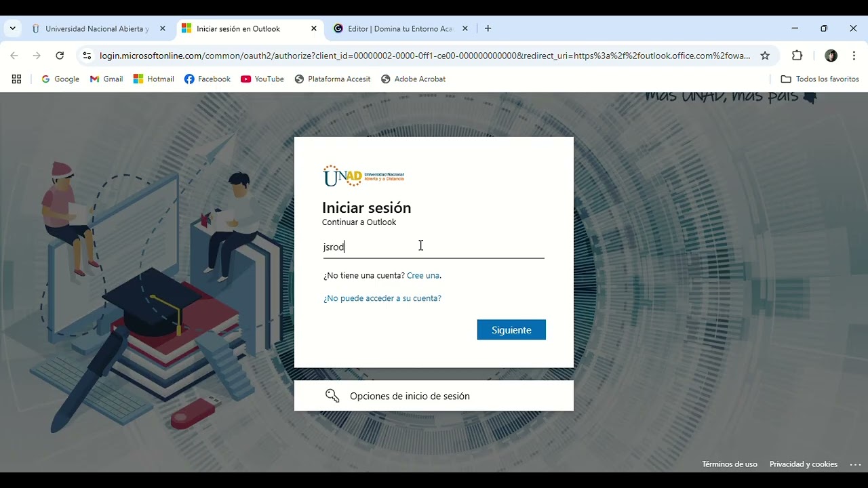Click the key icon for sign-in options
868x488 pixels.
point(332,396)
